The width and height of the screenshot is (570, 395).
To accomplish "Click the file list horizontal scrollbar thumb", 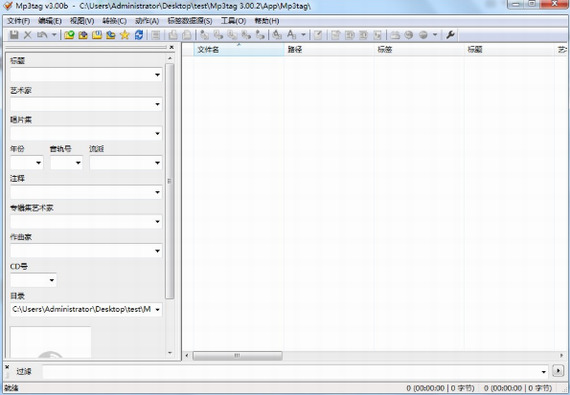I will coord(237,355).
